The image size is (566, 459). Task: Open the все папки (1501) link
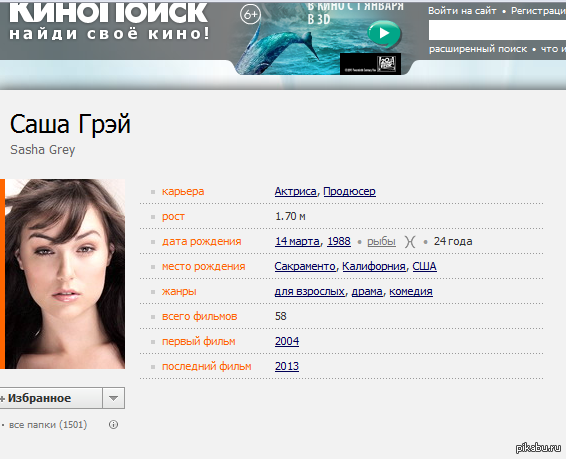48,425
